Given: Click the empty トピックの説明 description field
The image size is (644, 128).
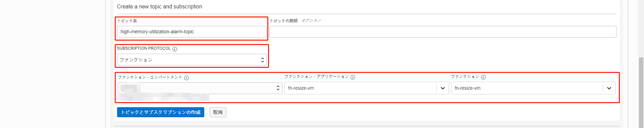Looking at the screenshot, I should point(443,32).
